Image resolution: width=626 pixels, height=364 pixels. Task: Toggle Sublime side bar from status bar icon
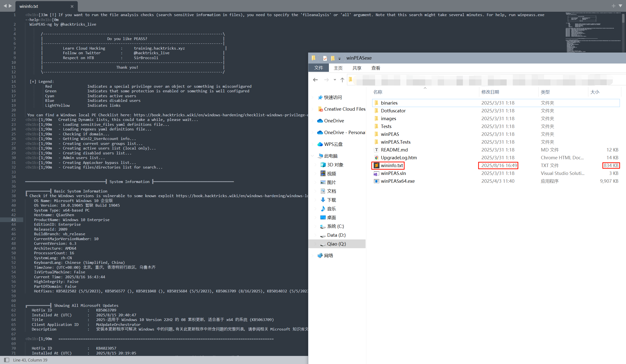pos(7,360)
